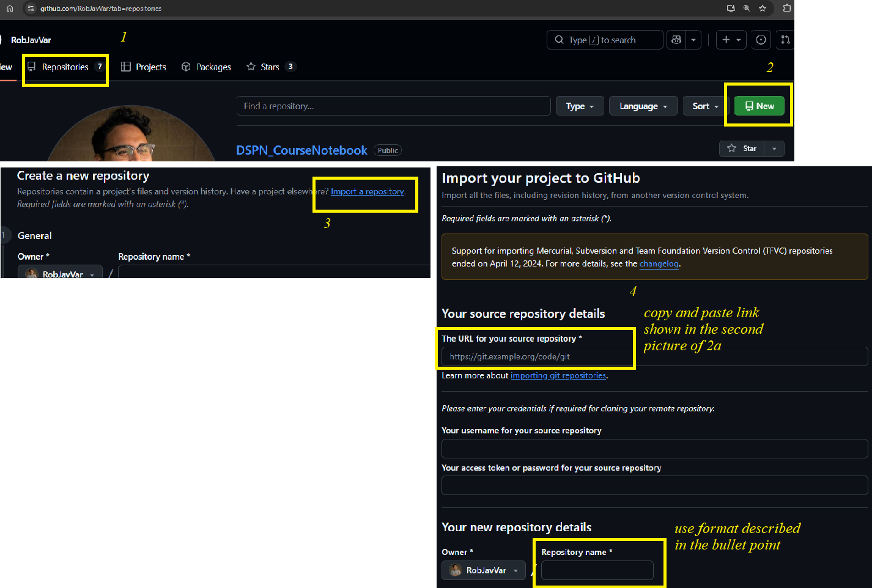Open the Repositories tab
This screenshot has height=588, width=872.
pos(65,67)
